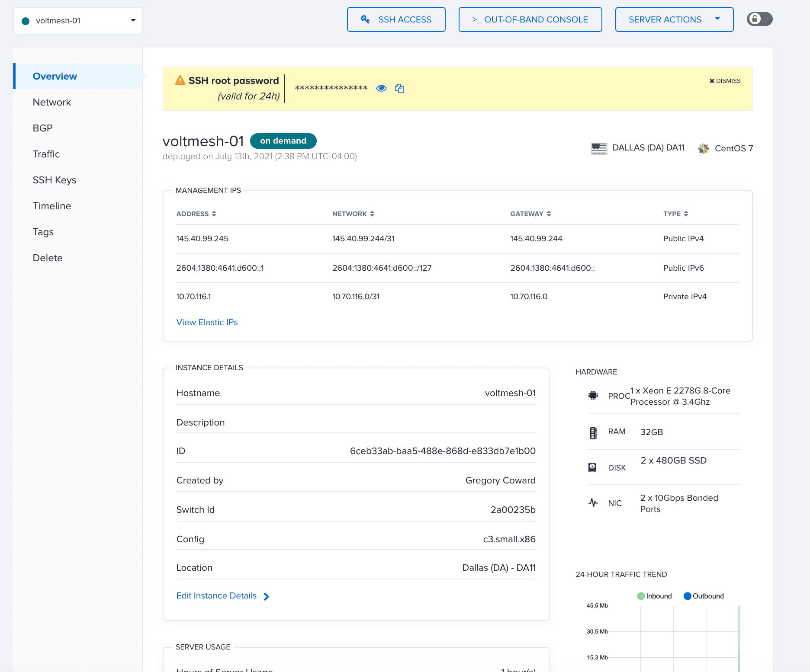Click network cell 145.40.99.244/31
This screenshot has height=672, width=810.
coord(363,239)
